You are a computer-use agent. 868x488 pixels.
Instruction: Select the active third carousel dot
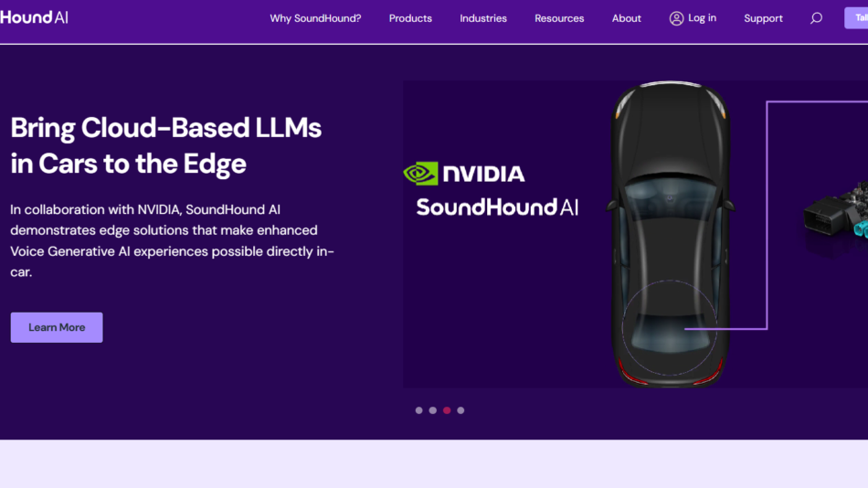pos(447,410)
